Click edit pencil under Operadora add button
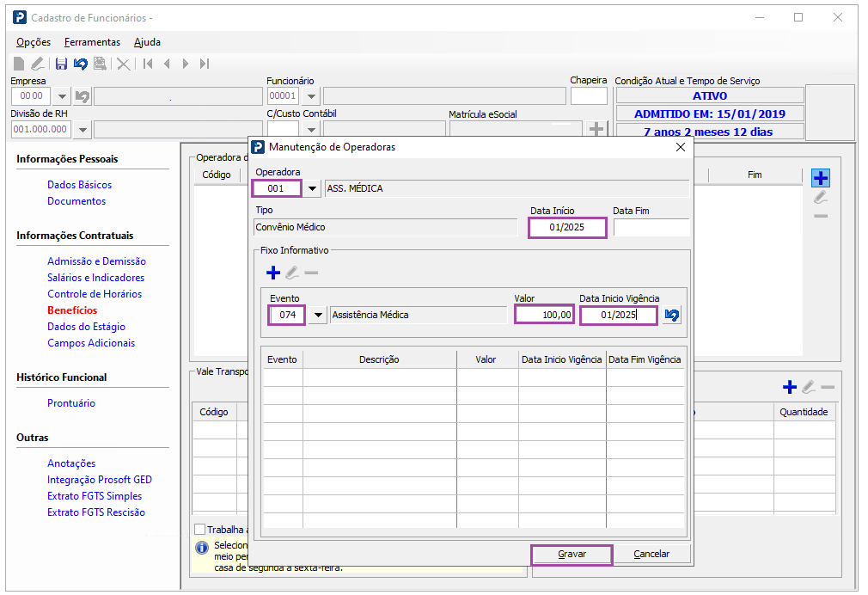The height and width of the screenshot is (595, 868). coord(821,197)
